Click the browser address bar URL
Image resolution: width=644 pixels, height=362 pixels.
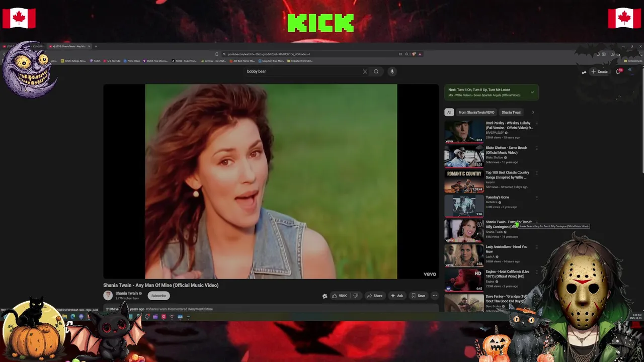(269, 54)
